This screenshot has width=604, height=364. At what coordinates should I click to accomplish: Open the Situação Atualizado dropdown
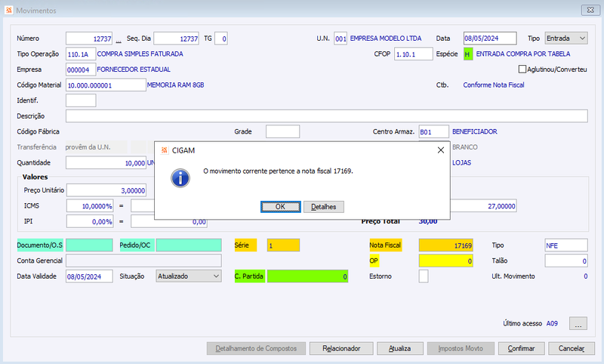click(189, 276)
